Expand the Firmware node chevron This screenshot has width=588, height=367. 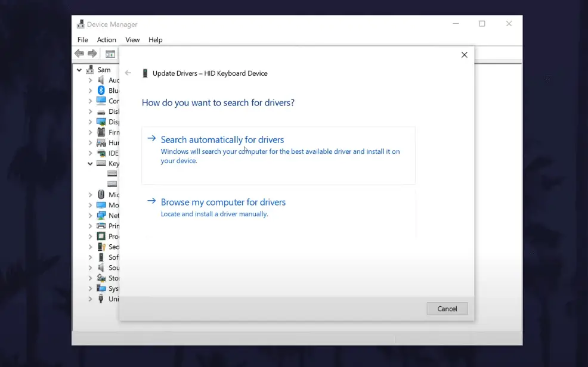(90, 132)
